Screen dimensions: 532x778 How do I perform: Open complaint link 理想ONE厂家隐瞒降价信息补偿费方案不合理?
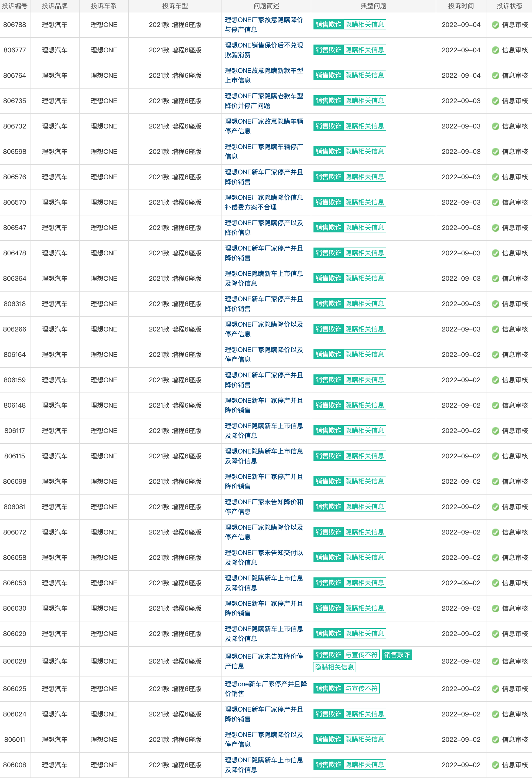[264, 202]
